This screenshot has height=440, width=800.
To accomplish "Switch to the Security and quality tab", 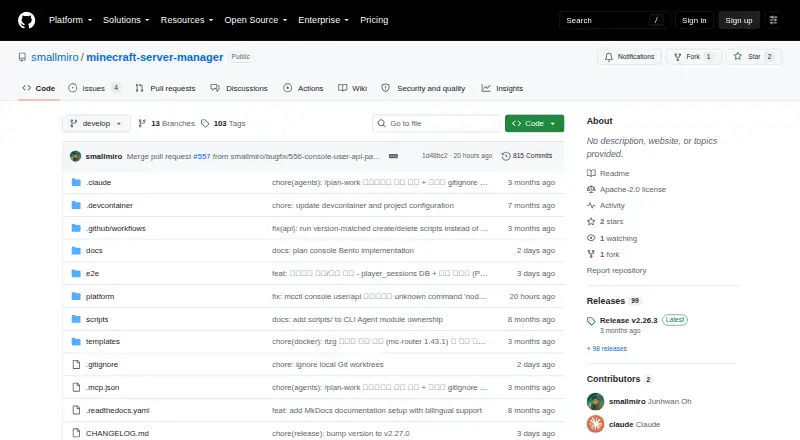I will tap(423, 88).
